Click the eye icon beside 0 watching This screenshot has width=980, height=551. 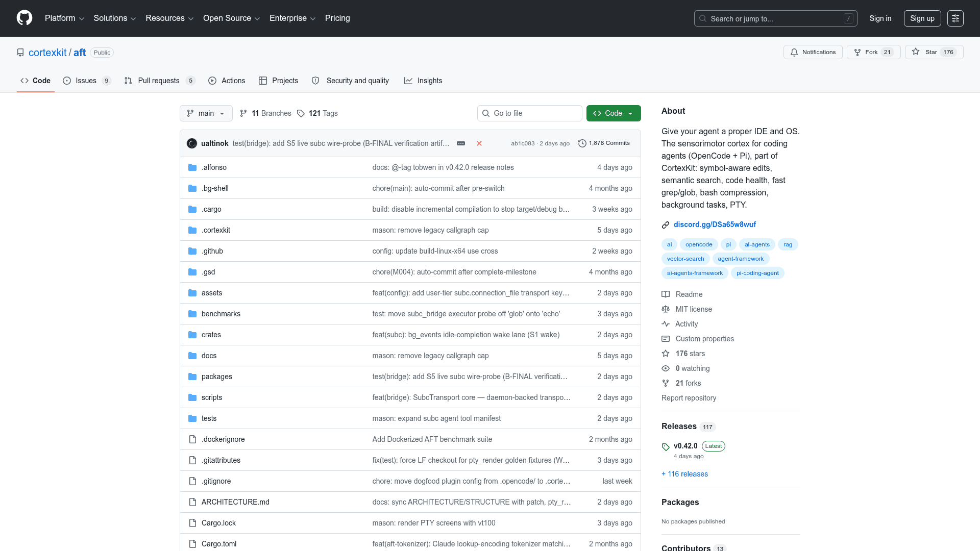666,368
